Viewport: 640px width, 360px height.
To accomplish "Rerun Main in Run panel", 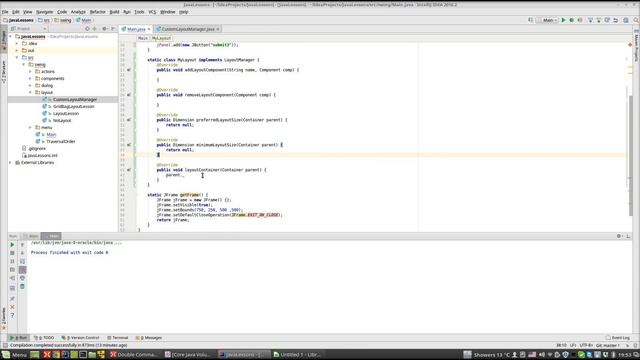I will tap(12, 245).
